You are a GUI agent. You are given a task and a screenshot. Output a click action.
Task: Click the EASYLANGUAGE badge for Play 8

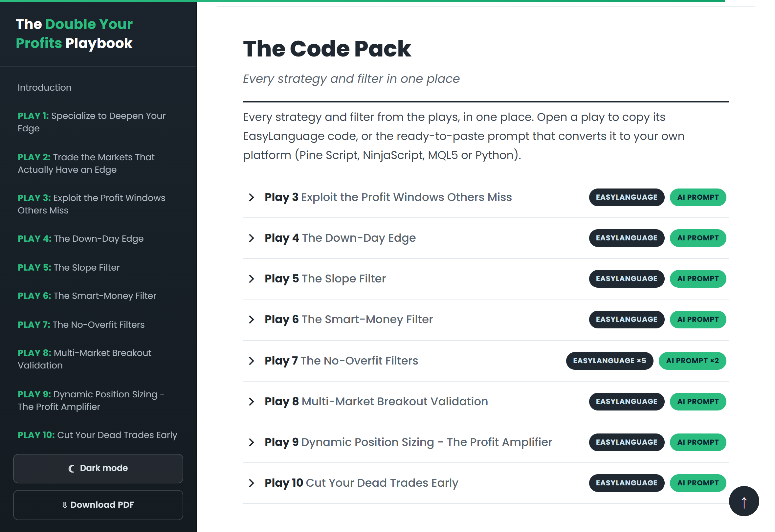[x=626, y=401]
